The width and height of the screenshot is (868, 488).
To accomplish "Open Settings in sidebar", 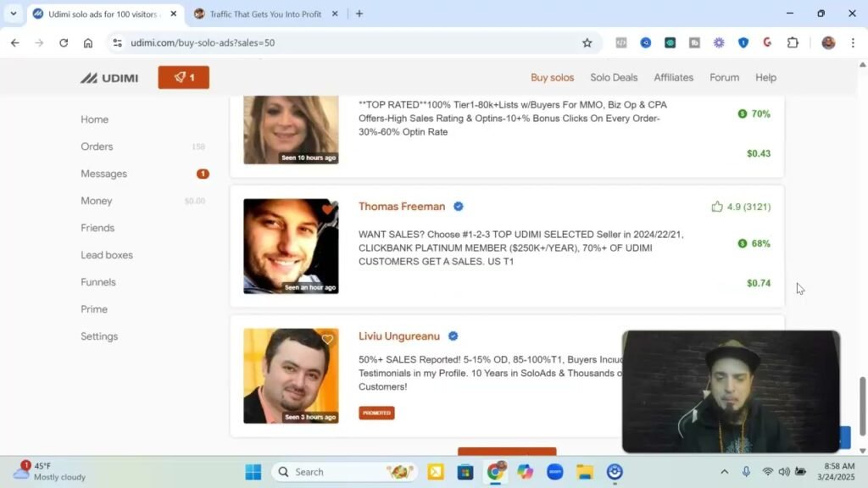I will 99,336.
